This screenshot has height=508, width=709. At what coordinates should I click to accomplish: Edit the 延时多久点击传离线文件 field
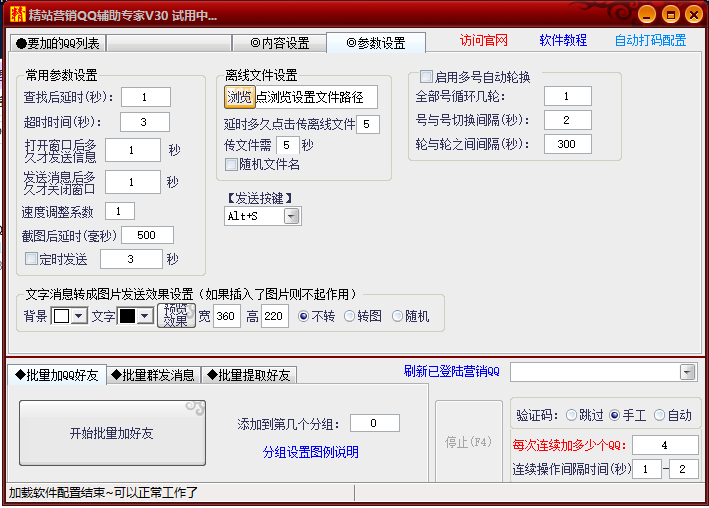coord(368,124)
